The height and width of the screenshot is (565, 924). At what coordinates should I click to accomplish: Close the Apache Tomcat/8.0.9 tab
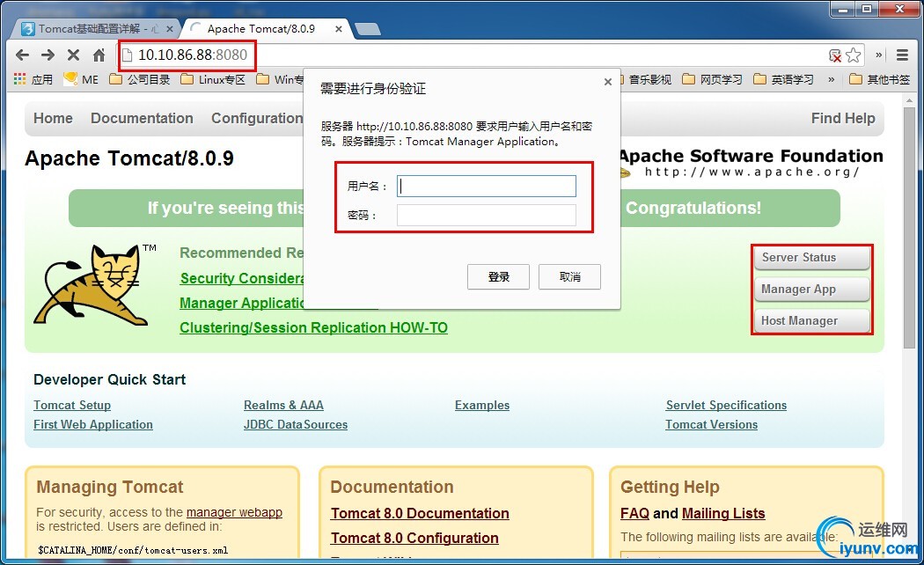click(x=339, y=28)
